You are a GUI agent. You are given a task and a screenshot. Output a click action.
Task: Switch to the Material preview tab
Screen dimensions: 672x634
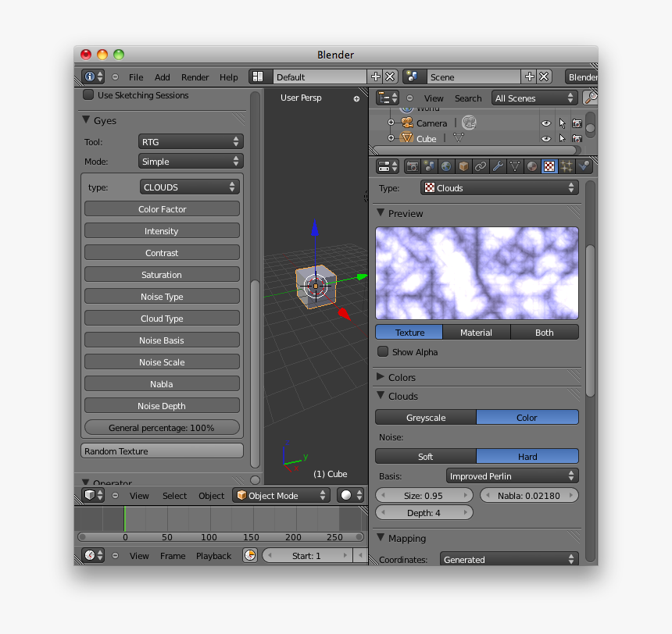click(x=476, y=332)
